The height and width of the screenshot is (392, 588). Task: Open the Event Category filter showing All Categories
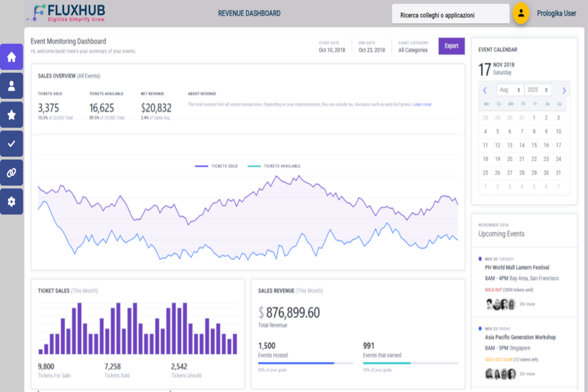tap(412, 50)
